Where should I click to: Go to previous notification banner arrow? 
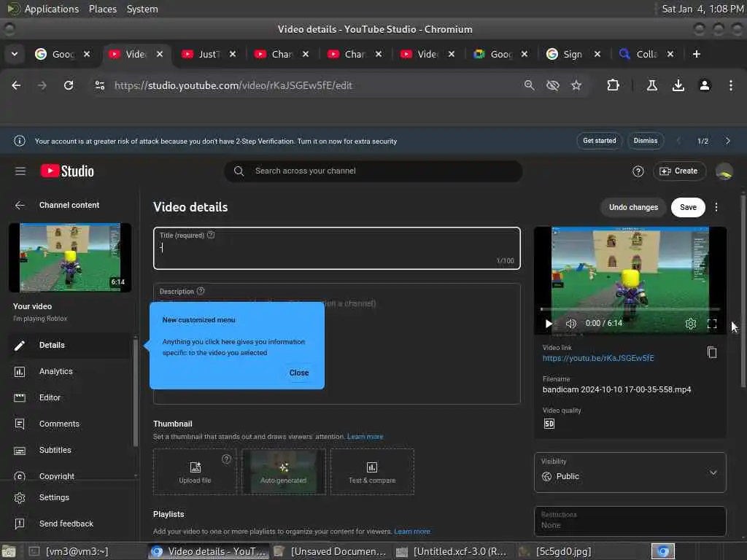point(678,141)
